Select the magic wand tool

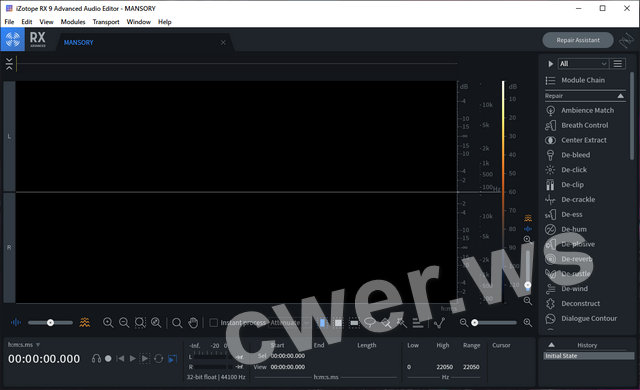click(x=402, y=323)
